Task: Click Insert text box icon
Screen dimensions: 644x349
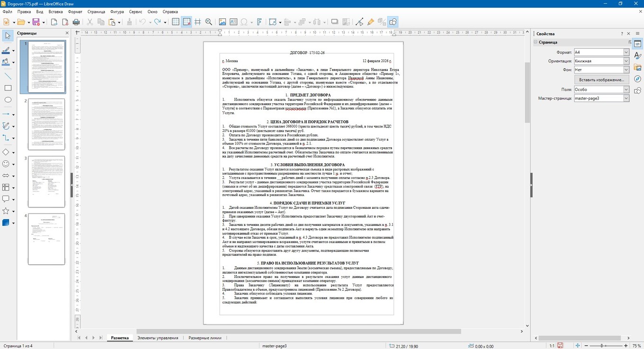Action: pyautogui.click(x=233, y=22)
